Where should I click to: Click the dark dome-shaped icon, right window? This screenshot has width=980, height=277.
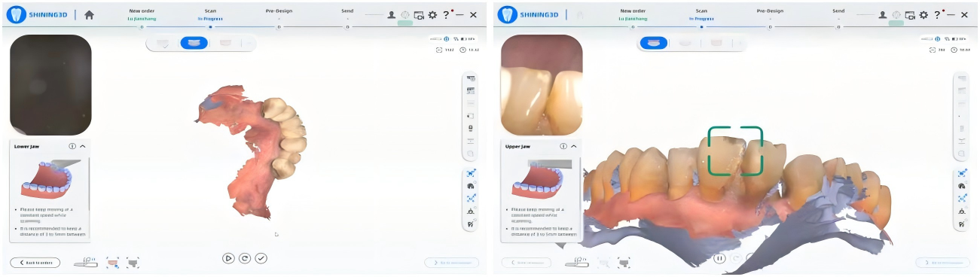[x=962, y=186]
